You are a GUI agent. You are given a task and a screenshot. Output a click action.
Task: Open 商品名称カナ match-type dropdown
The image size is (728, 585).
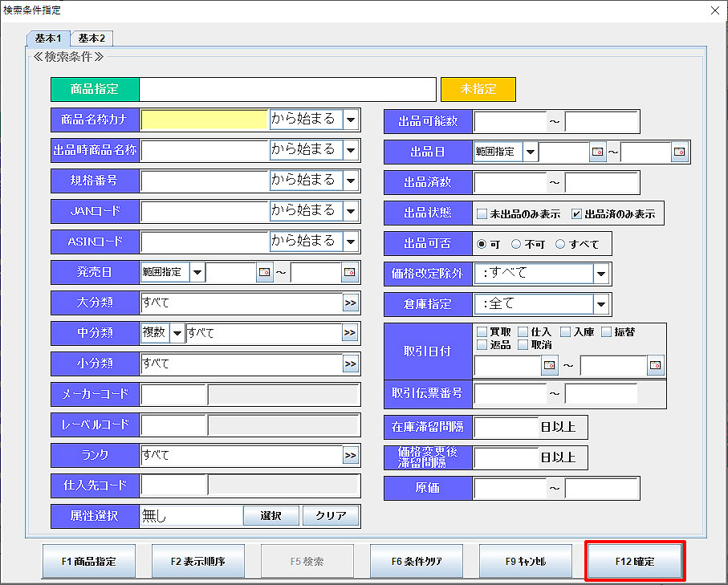point(351,120)
